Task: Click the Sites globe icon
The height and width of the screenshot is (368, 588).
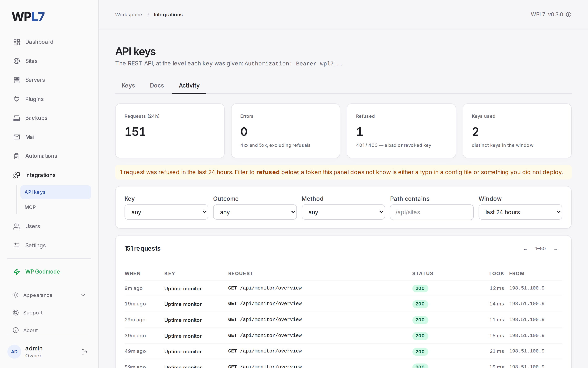Action: tap(17, 61)
